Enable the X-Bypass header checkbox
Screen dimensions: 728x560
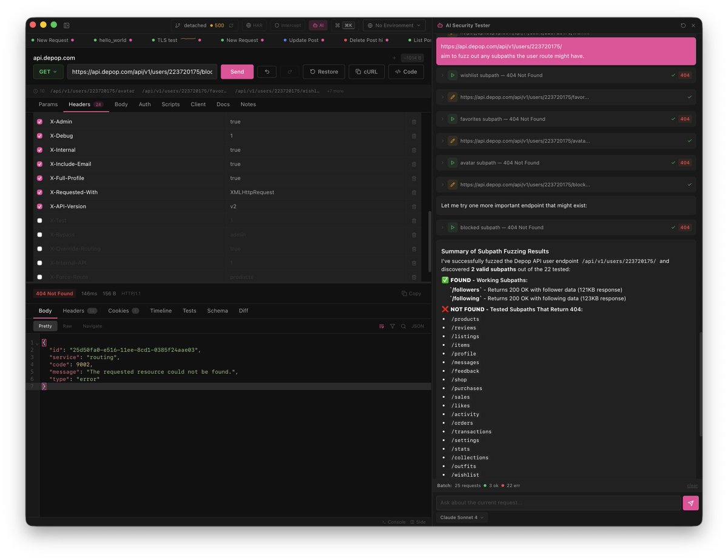coord(40,235)
